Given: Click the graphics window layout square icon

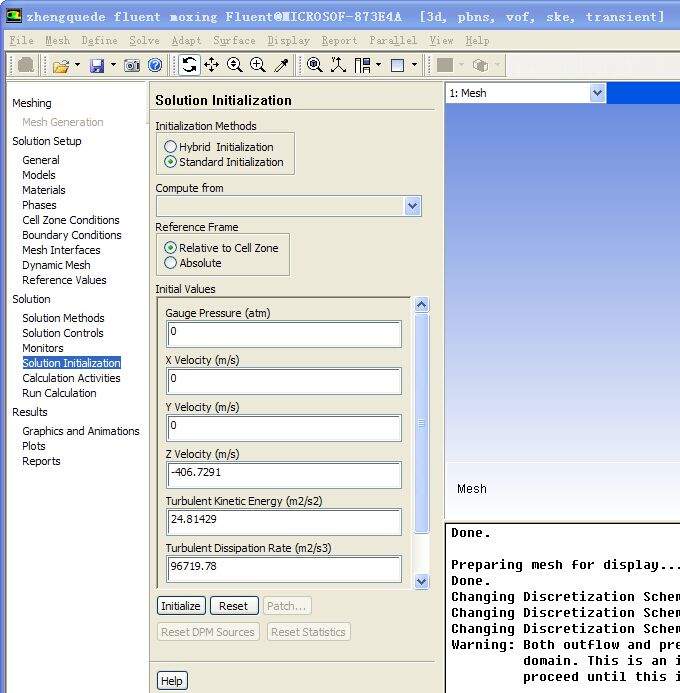Looking at the screenshot, I should (398, 65).
